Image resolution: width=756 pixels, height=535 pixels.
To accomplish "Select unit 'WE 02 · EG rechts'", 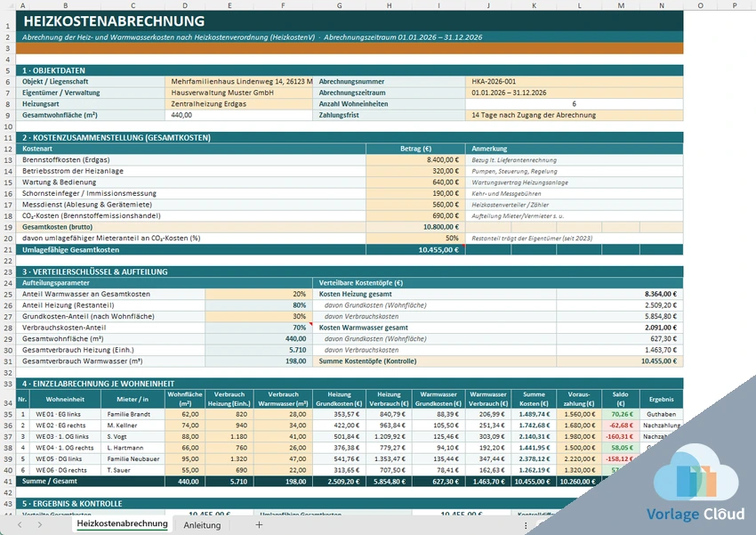I will pyautogui.click(x=65, y=425).
